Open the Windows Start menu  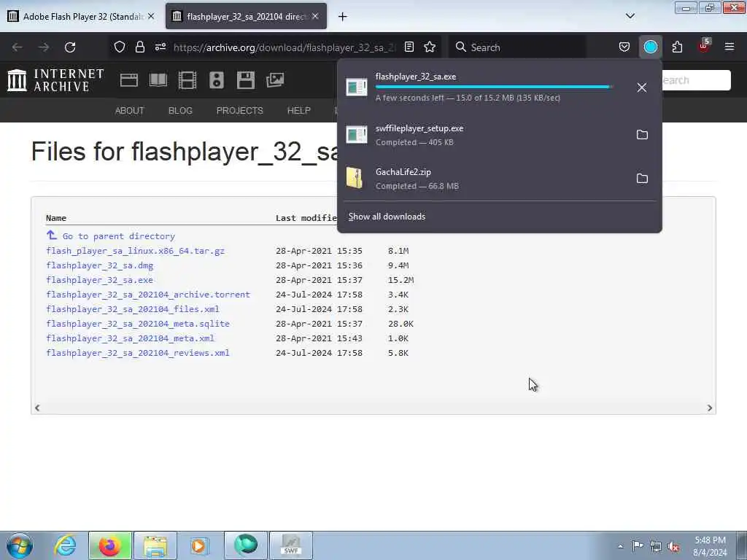[20, 545]
